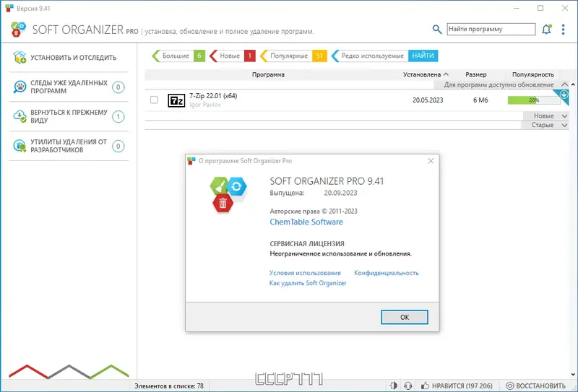Click the НАЙТИ button
Screen dimensions: 578x392
(423, 56)
